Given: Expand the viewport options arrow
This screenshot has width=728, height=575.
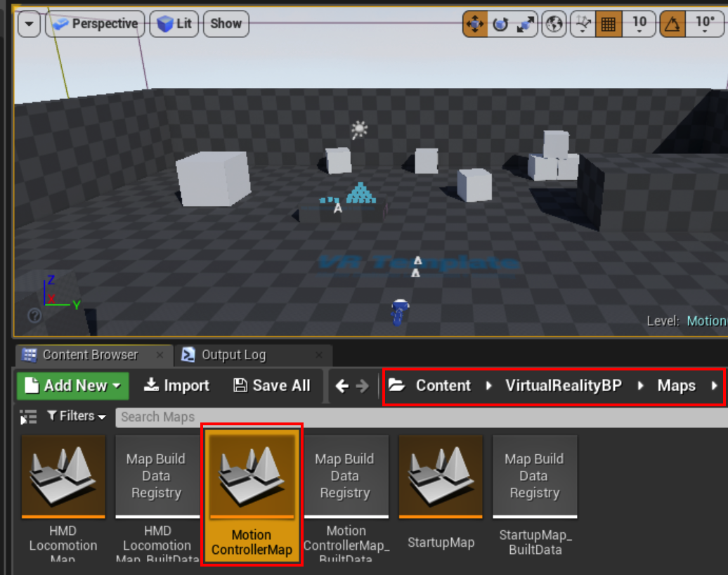Looking at the screenshot, I should tap(29, 23).
